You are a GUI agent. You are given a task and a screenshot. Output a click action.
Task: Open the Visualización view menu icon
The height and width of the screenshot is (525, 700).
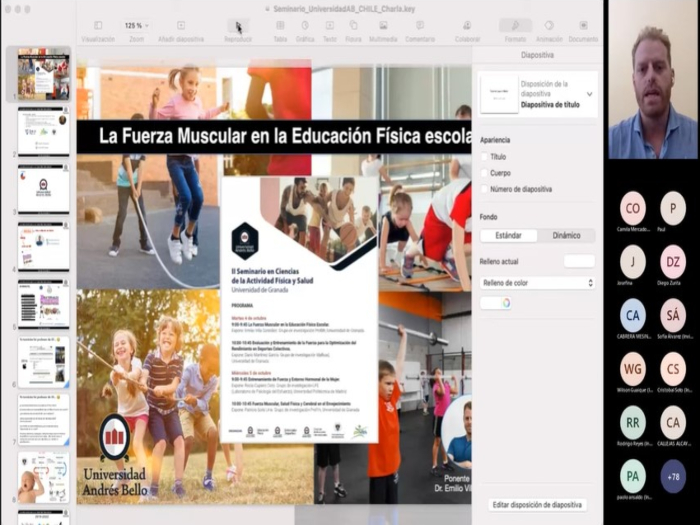pyautogui.click(x=98, y=25)
